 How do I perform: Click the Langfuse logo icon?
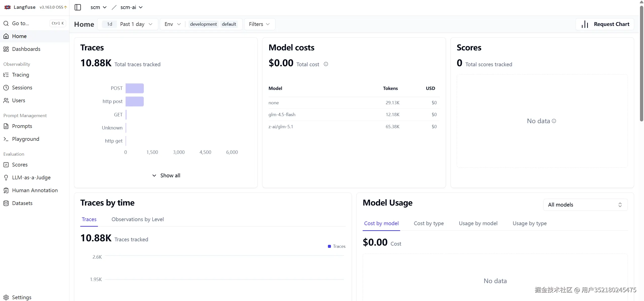pos(8,7)
